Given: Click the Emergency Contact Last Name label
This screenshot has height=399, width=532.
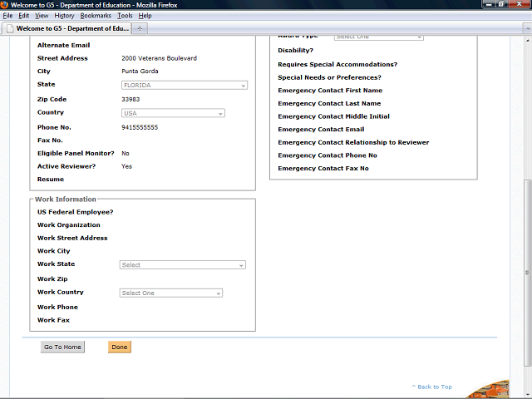Looking at the screenshot, I should [x=329, y=103].
